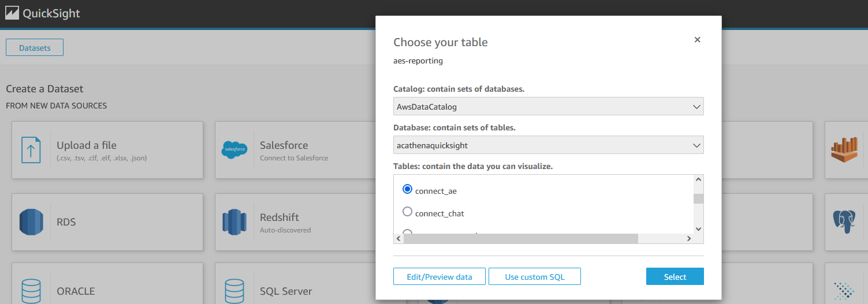
Task: Click the connect_chat table name text
Action: coord(439,213)
